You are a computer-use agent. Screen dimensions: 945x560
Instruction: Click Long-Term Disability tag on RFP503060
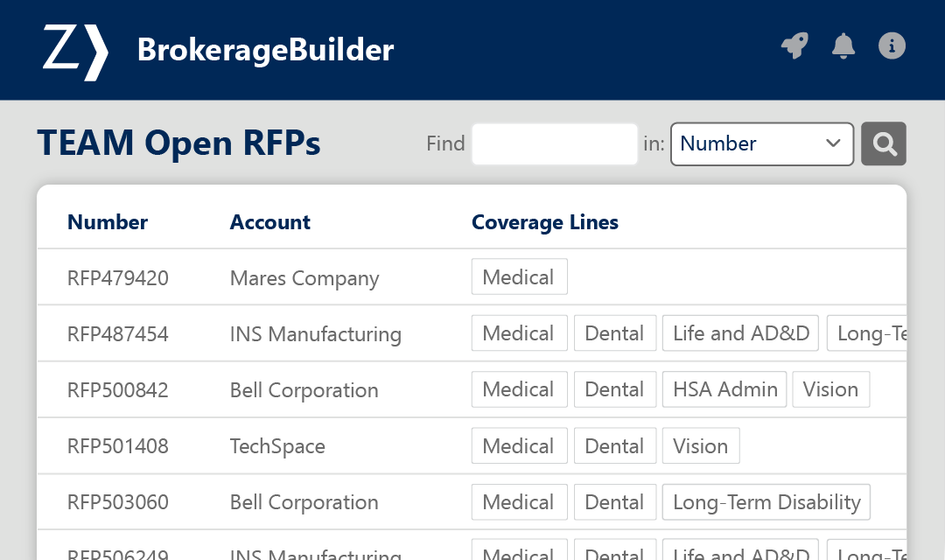pyautogui.click(x=766, y=501)
